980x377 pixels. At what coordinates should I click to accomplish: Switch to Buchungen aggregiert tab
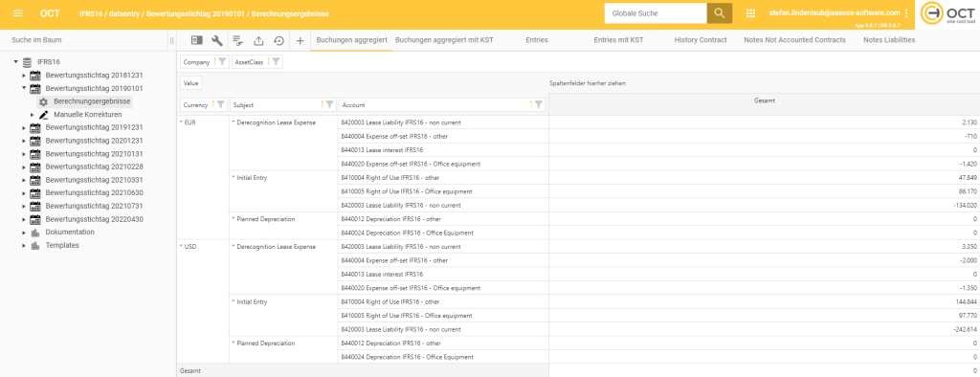click(x=352, y=40)
